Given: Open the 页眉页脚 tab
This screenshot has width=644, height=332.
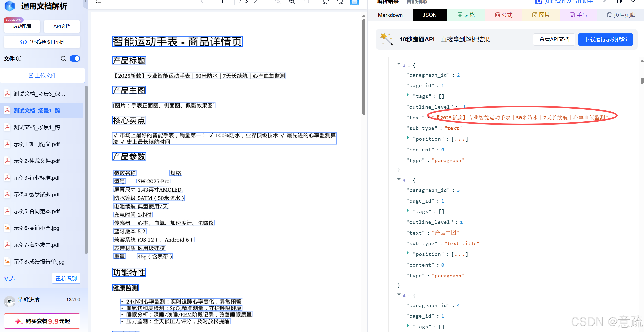Looking at the screenshot, I should point(621,15).
